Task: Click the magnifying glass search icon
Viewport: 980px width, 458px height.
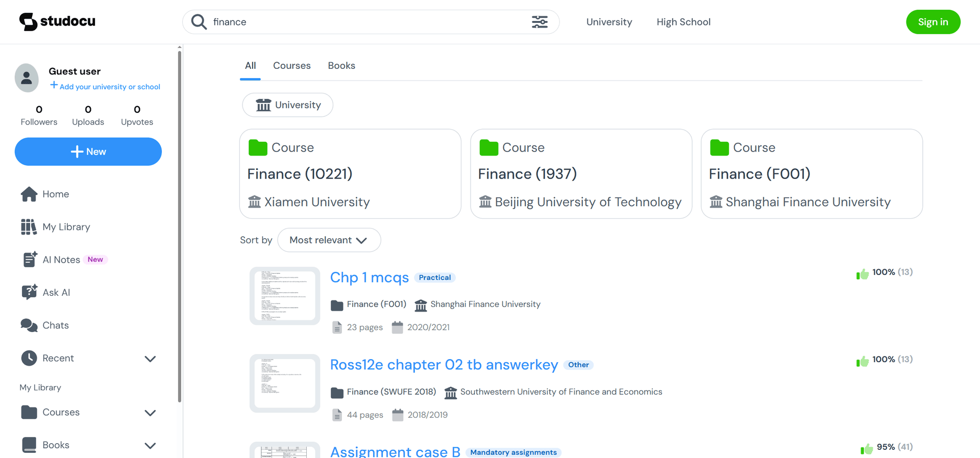Action: (199, 22)
